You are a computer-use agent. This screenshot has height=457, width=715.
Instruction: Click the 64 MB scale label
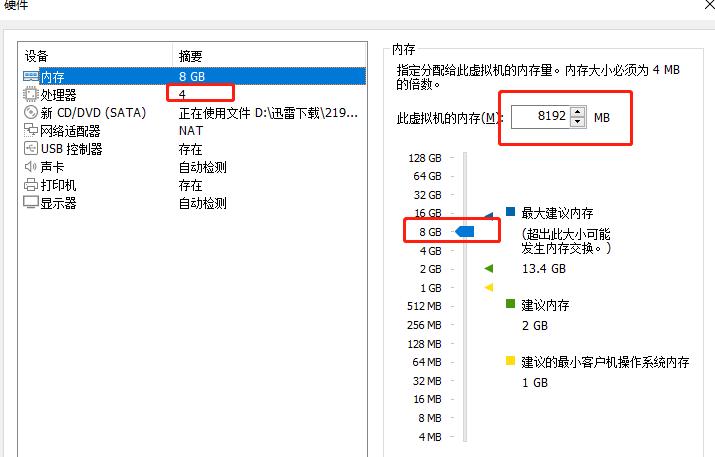[x=427, y=362]
